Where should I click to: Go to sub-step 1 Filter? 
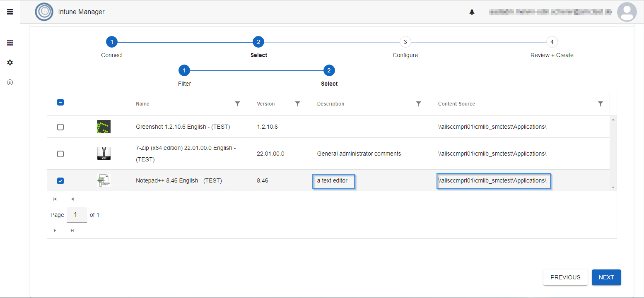pyautogui.click(x=184, y=70)
